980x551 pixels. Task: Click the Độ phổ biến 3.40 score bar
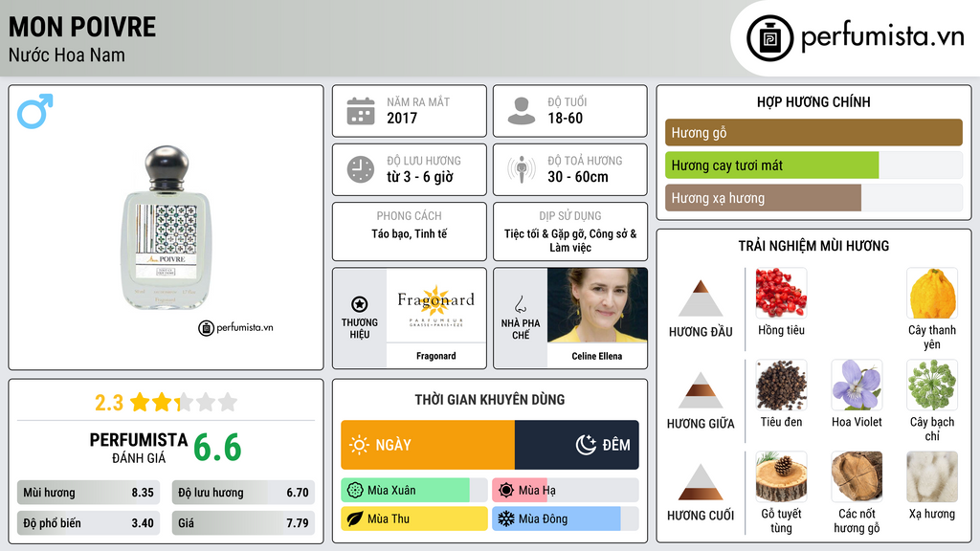tap(88, 523)
